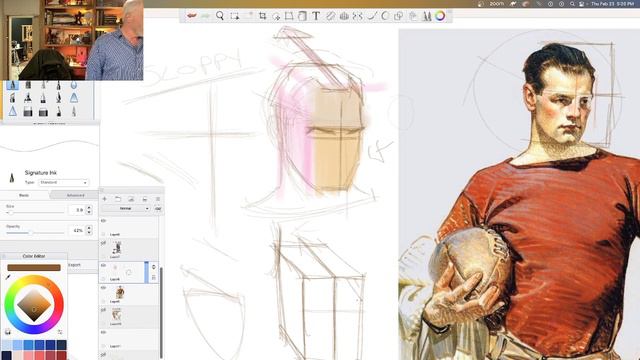Click the eyedropper in Color Editor

pyautogui.click(x=8, y=277)
